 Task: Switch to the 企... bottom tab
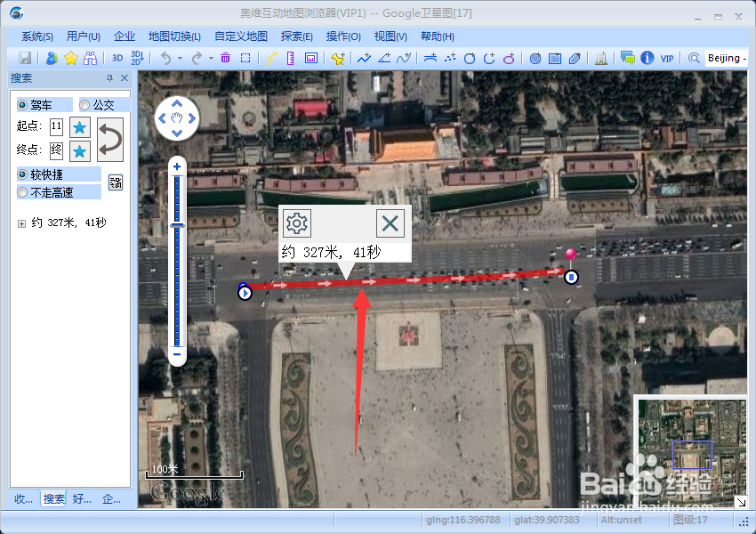pyautogui.click(x=111, y=498)
